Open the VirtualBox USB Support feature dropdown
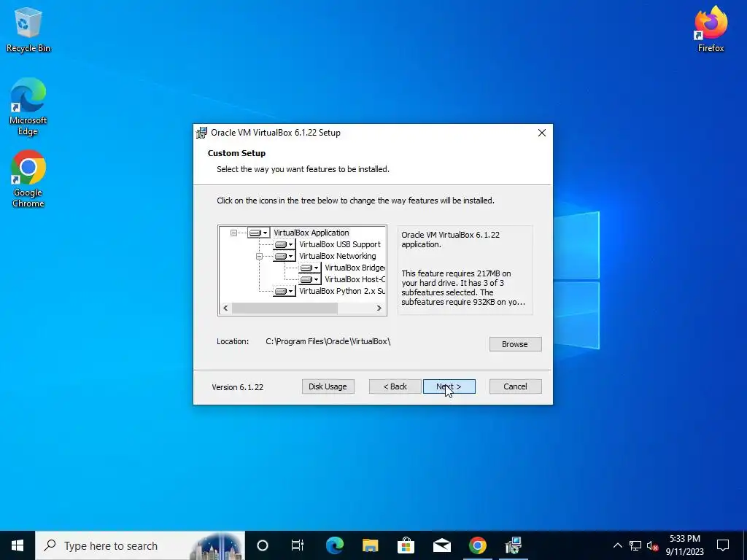 click(285, 245)
